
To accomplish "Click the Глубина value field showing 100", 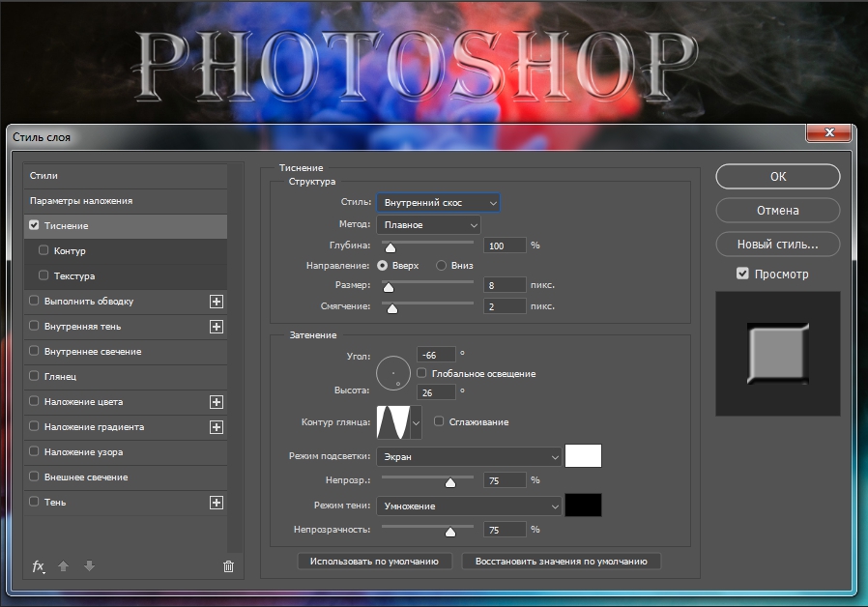I will coord(505,246).
